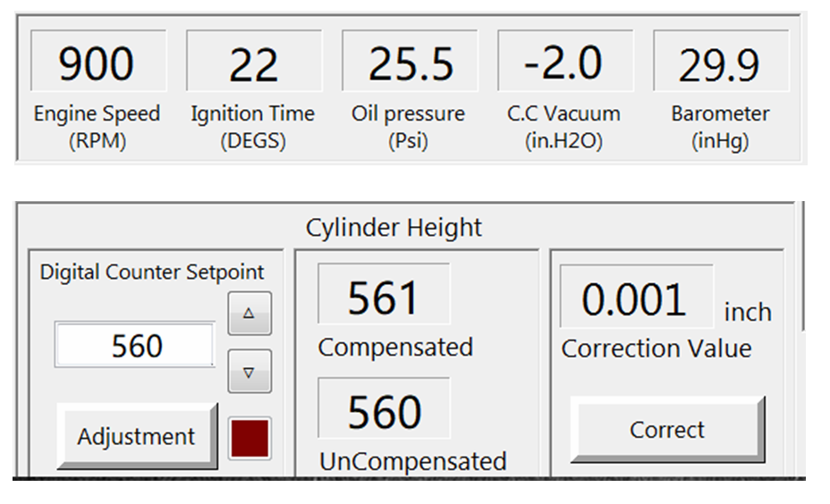Select the Ignition Time 22 readout
830x504 pixels.
coord(253,63)
